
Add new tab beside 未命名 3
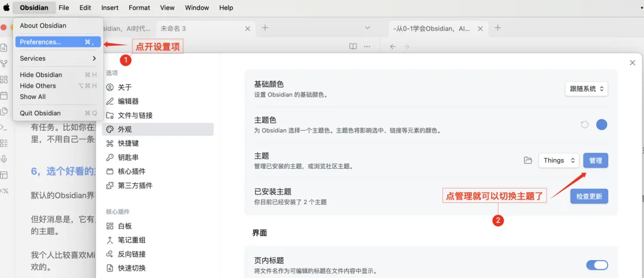click(x=265, y=28)
